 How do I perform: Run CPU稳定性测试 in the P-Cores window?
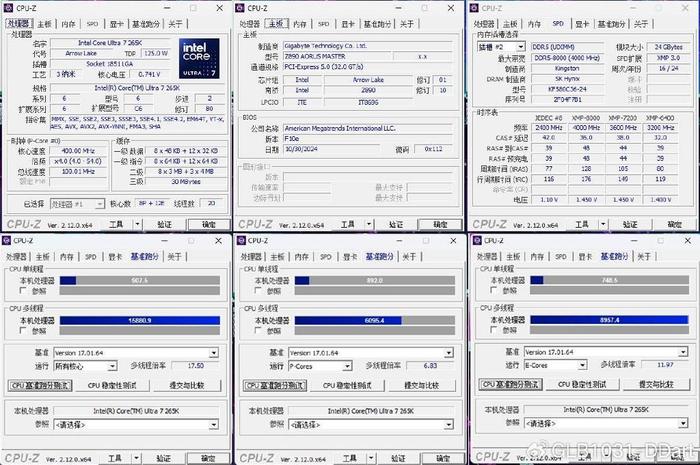[x=347, y=385]
